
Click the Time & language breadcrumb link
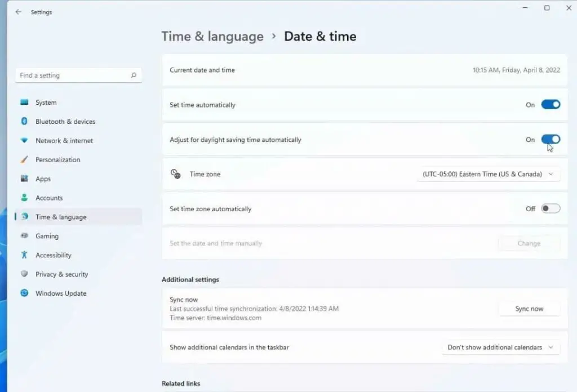[212, 36]
